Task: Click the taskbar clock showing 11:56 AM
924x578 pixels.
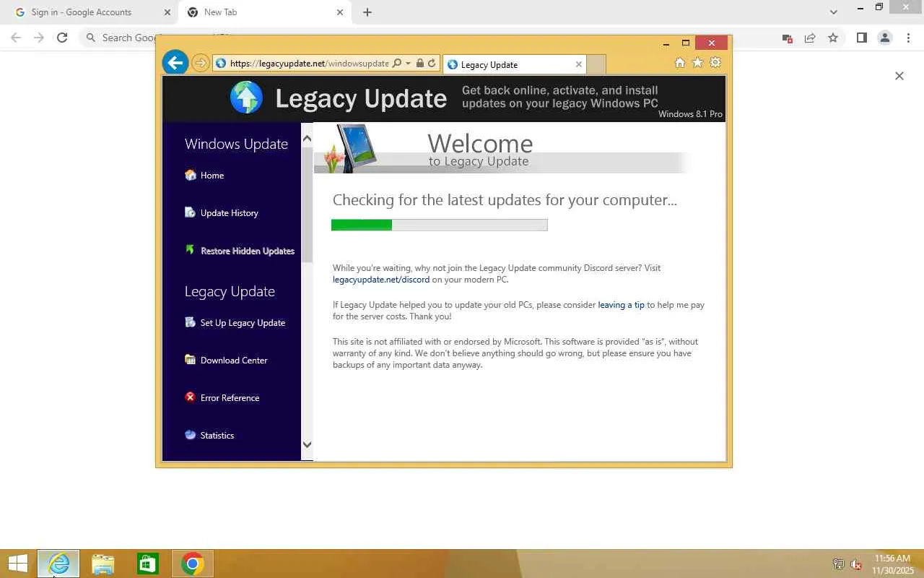Action: click(x=892, y=564)
